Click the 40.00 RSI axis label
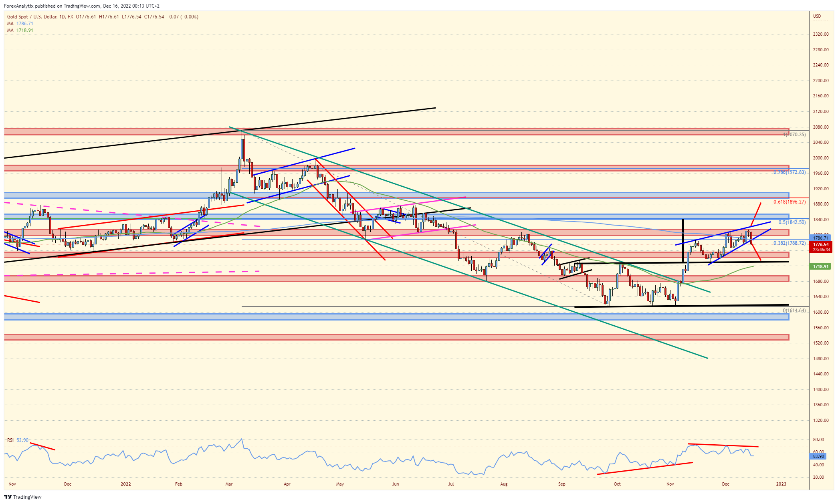 pos(818,465)
